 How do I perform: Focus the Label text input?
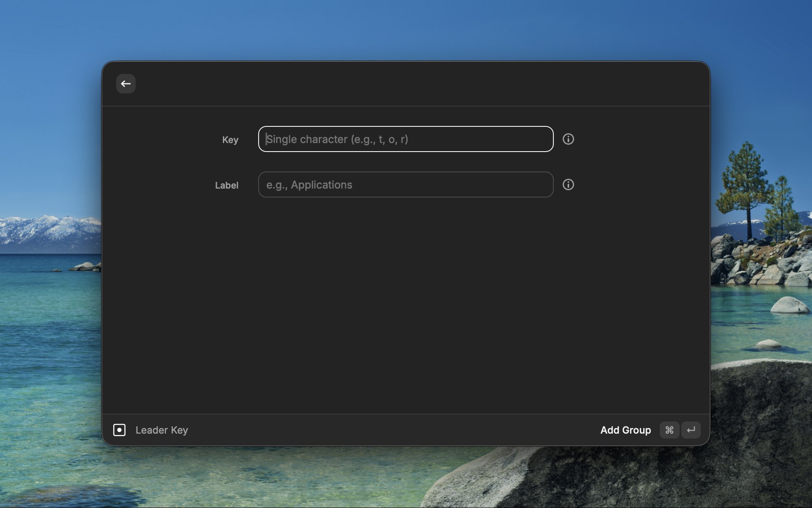[406, 185]
